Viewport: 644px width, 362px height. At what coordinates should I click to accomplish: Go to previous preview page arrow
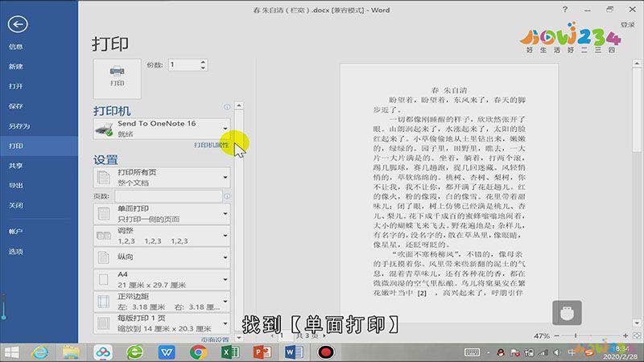click(272, 335)
